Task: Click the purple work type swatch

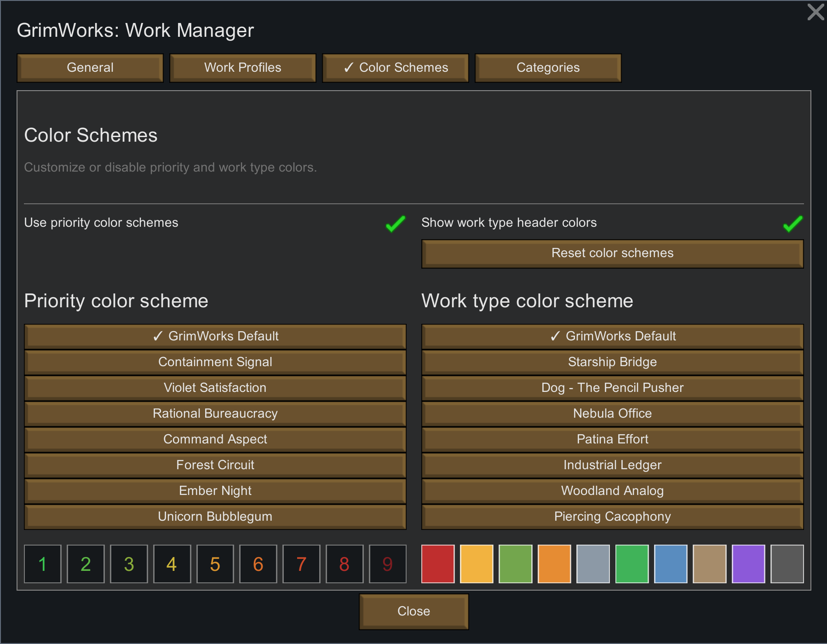Action: tap(748, 564)
